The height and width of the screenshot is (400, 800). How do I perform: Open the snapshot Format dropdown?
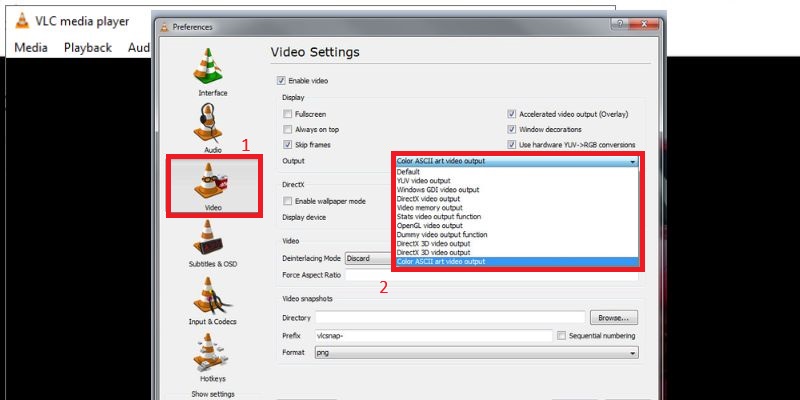click(476, 353)
